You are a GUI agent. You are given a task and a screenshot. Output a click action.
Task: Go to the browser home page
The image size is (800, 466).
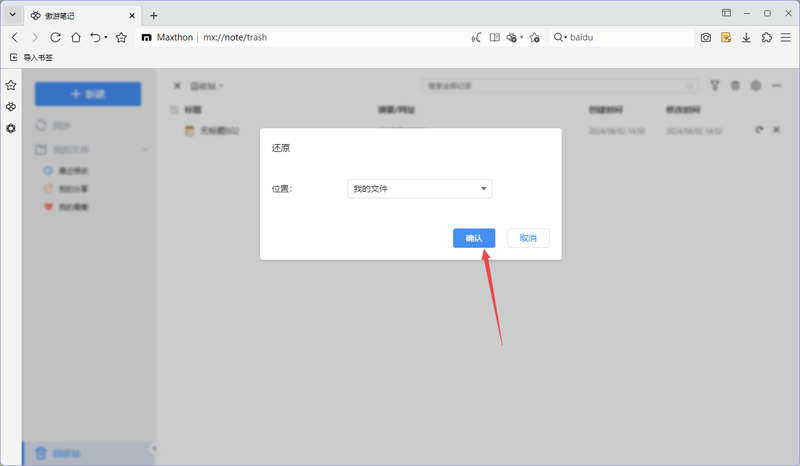click(75, 37)
